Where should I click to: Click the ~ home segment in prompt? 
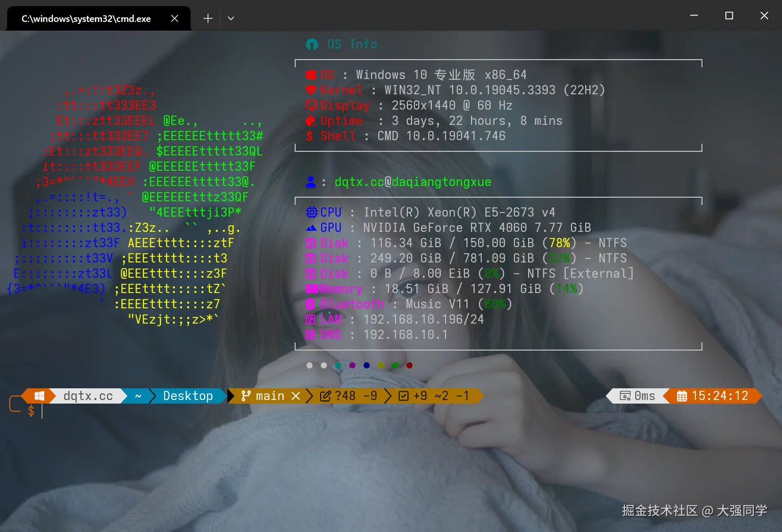tap(138, 396)
